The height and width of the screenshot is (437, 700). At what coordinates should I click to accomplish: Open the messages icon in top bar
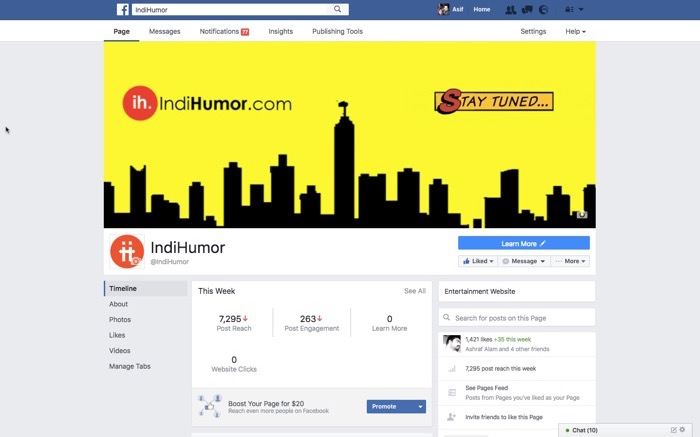527,9
